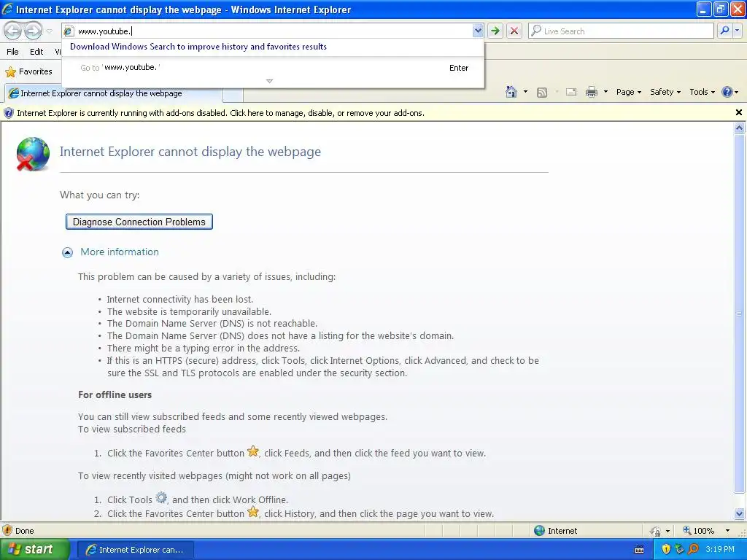The image size is (747, 560).
Task: Click the Read Mail icon
Action: point(571,93)
